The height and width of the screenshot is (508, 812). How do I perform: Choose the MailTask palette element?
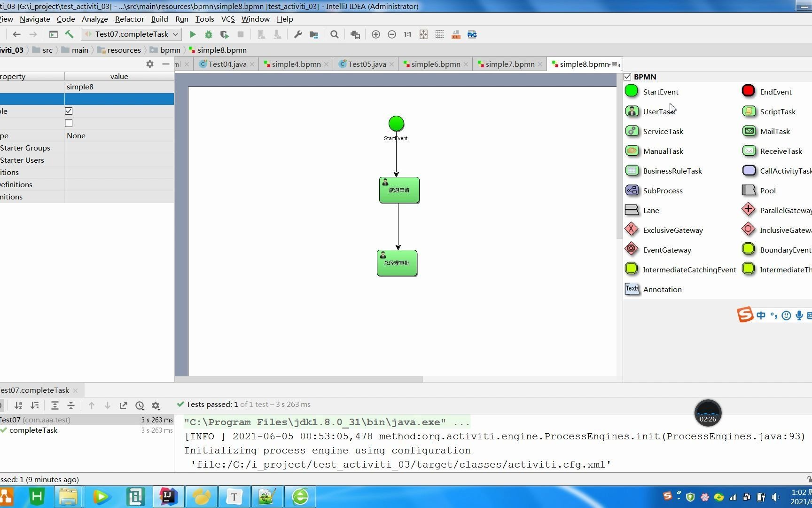pos(766,131)
